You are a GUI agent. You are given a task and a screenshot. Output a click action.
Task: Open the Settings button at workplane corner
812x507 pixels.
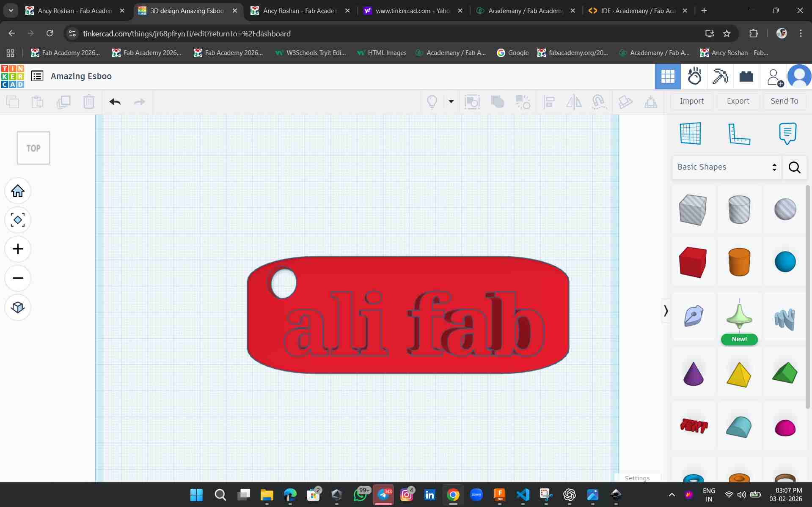point(637,478)
